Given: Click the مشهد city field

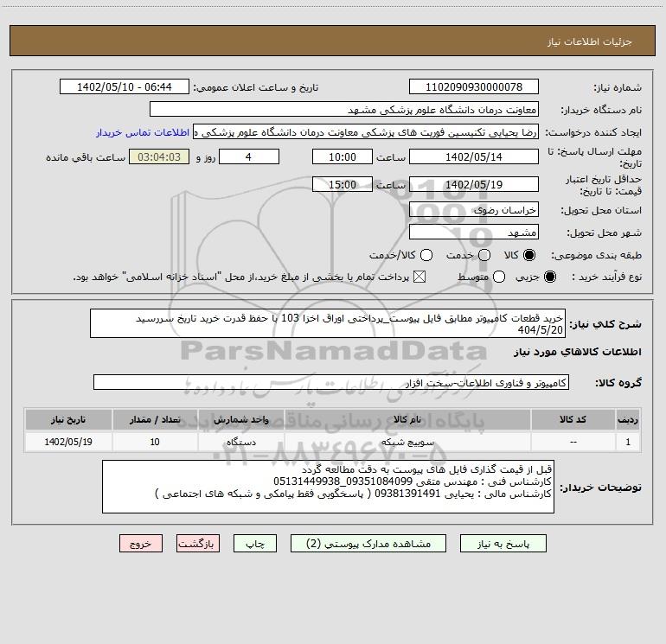Looking at the screenshot, I should (474, 232).
